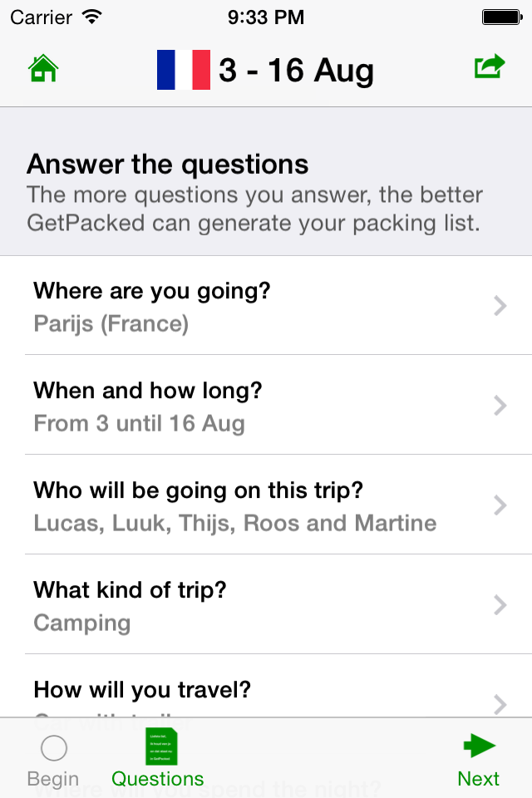Tap the green Next arrow icon

(479, 746)
